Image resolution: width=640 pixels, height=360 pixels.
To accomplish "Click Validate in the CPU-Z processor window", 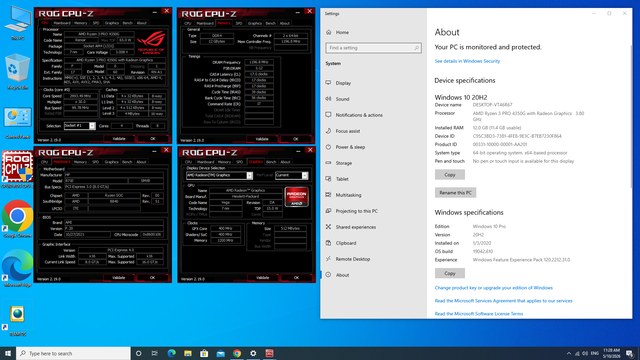I will 119,139.
